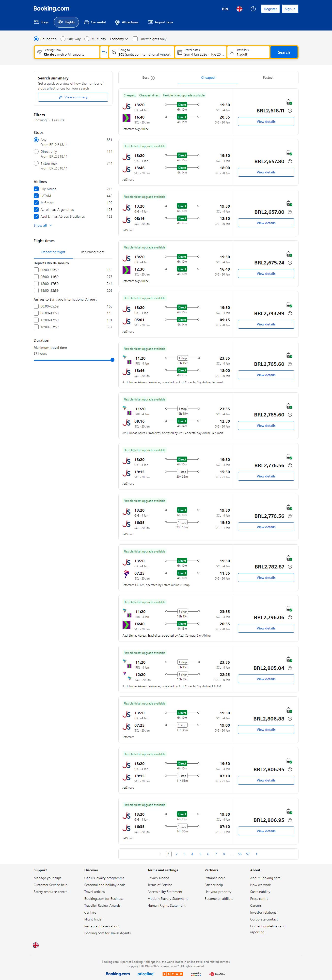Click the next page arrow in pagination
Viewport: 332px width, 980px height.
pos(257,854)
